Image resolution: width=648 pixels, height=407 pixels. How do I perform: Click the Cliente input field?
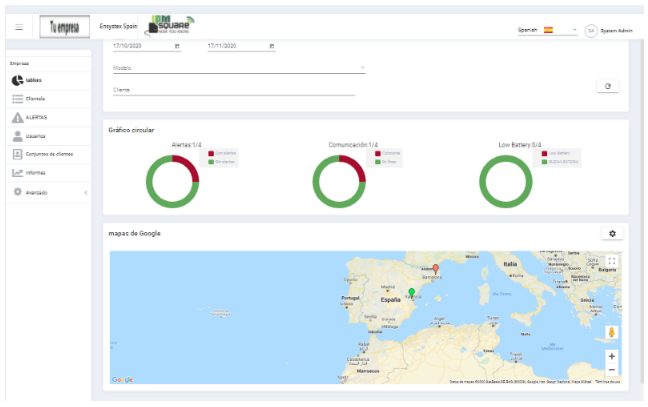(x=234, y=89)
